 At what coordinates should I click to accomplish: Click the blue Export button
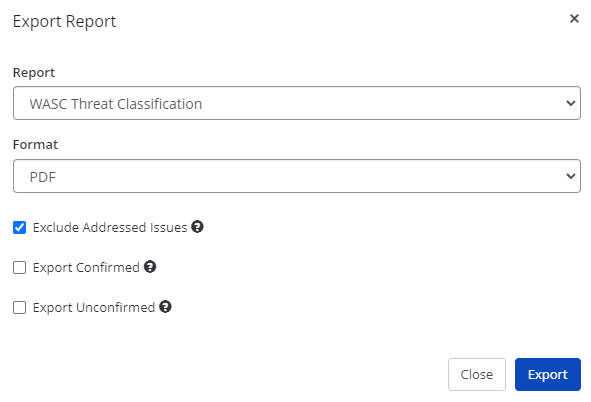click(548, 374)
